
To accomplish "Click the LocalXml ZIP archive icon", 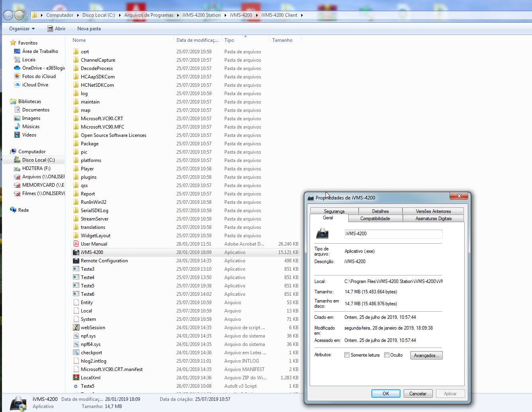I will point(76,378).
